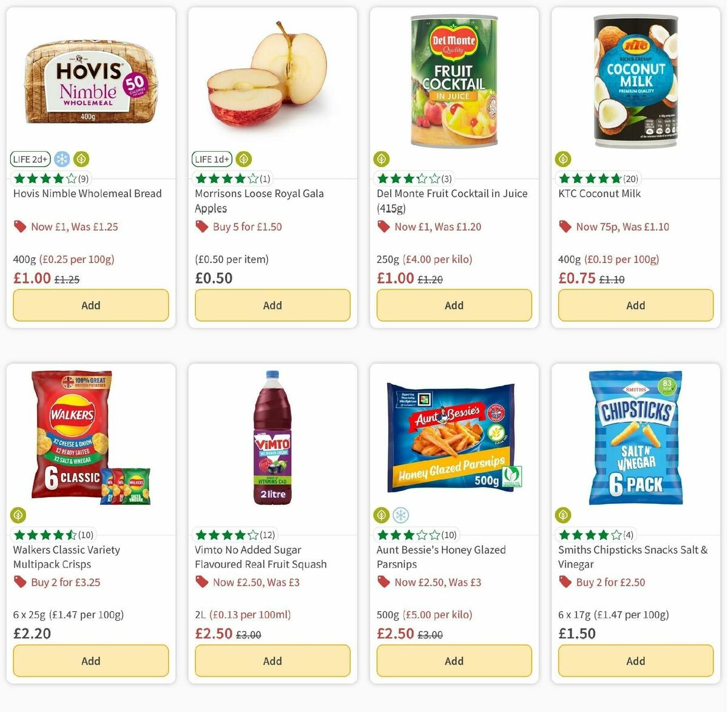
Task: Add Smiths Chipsticks to basket
Action: point(635,661)
